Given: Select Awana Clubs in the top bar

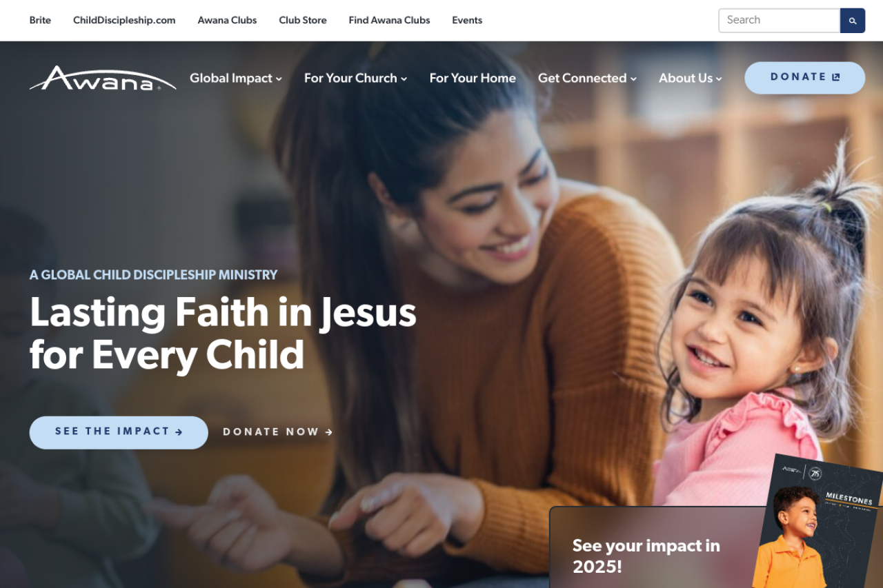Looking at the screenshot, I should pos(227,20).
